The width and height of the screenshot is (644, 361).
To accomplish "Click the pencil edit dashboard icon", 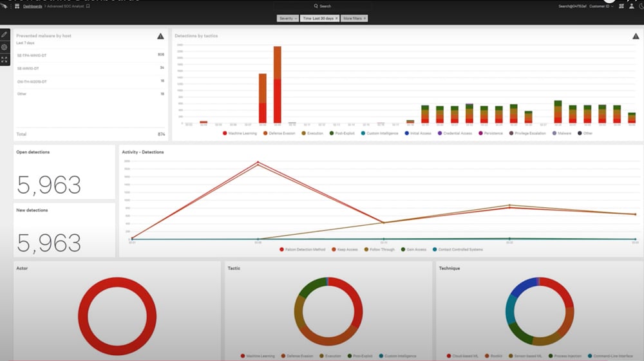I will (x=5, y=34).
